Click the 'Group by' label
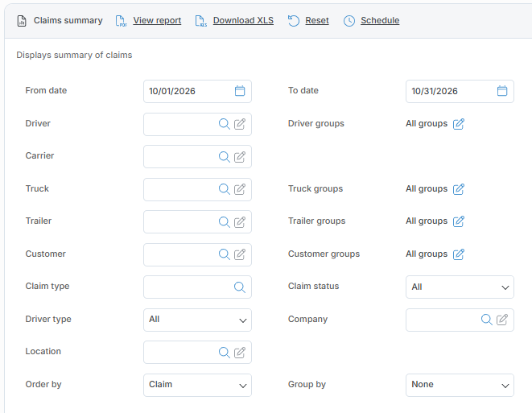The height and width of the screenshot is (413, 532). coord(307,384)
